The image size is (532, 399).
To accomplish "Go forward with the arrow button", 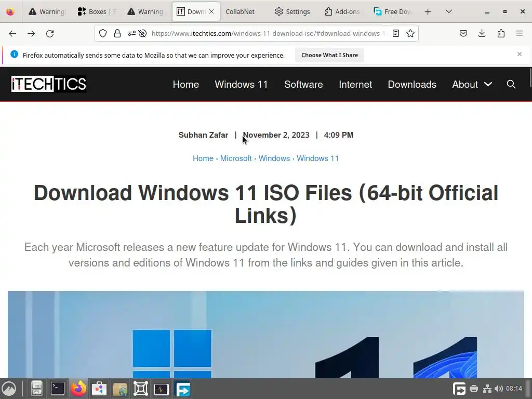I will coord(31,34).
